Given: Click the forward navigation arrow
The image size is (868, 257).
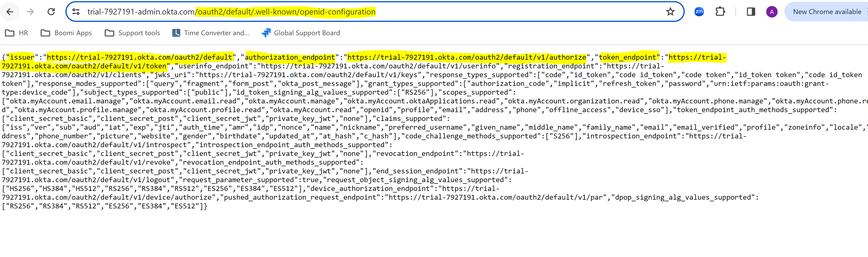Looking at the screenshot, I should [x=30, y=12].
